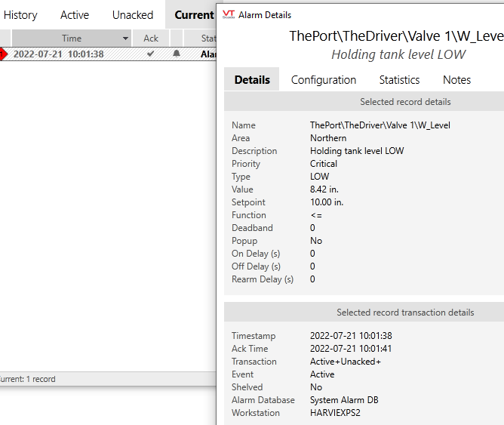Click the red critical priority marker in the alarm row
The image size is (504, 425).
click(3, 54)
